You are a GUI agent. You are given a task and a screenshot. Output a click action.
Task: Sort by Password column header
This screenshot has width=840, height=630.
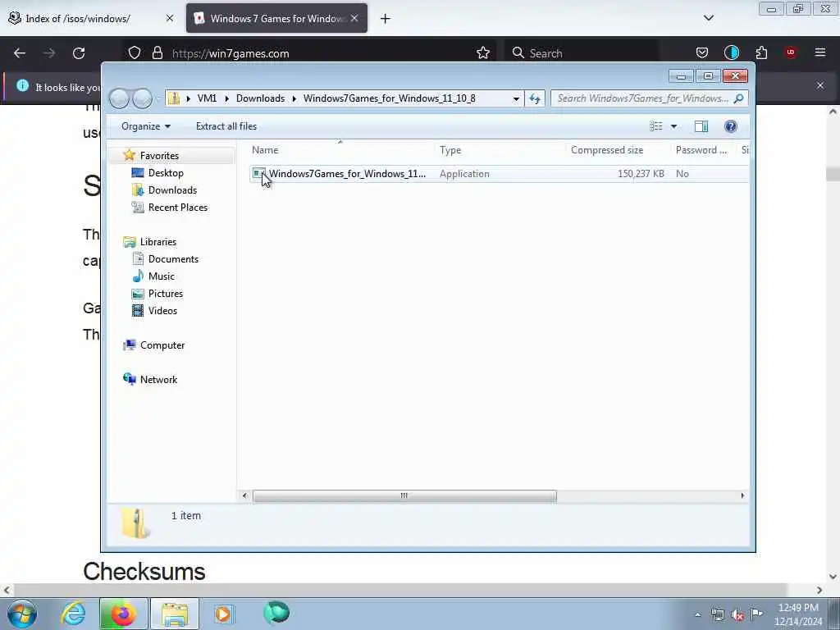click(701, 150)
